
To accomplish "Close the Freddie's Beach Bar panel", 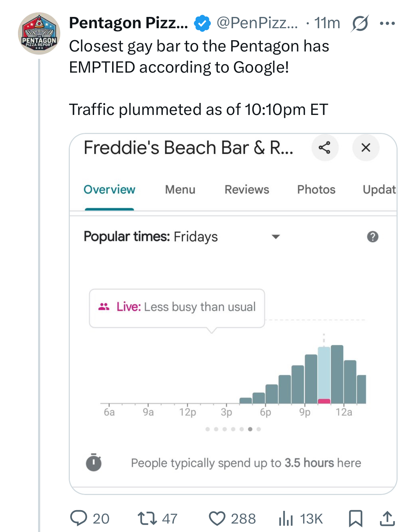I will (366, 147).
